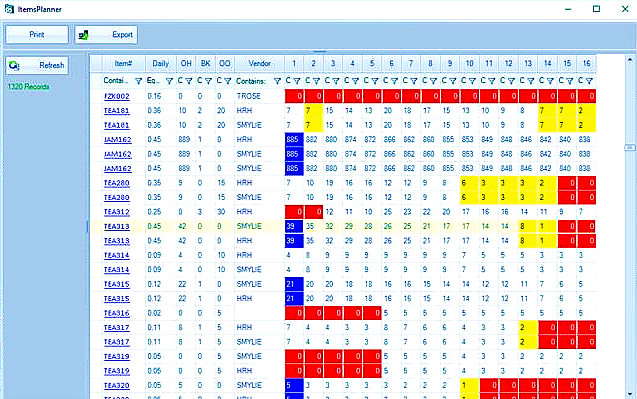Open the TEA313 item link in highlighted row

tap(117, 226)
